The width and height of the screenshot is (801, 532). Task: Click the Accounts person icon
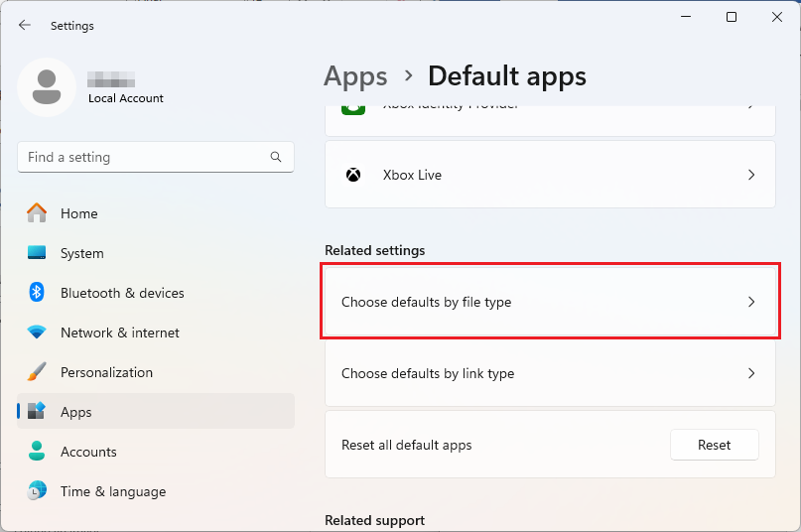(x=37, y=451)
